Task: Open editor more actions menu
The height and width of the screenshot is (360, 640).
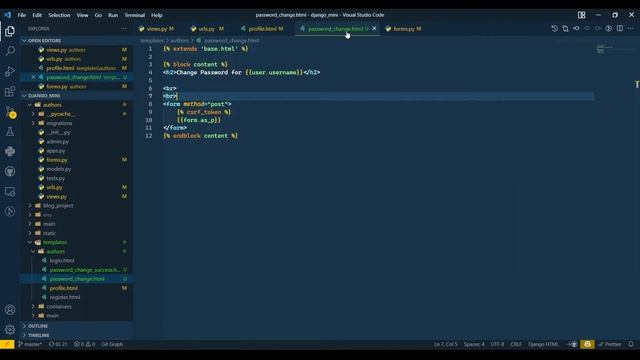Action: click(x=631, y=29)
